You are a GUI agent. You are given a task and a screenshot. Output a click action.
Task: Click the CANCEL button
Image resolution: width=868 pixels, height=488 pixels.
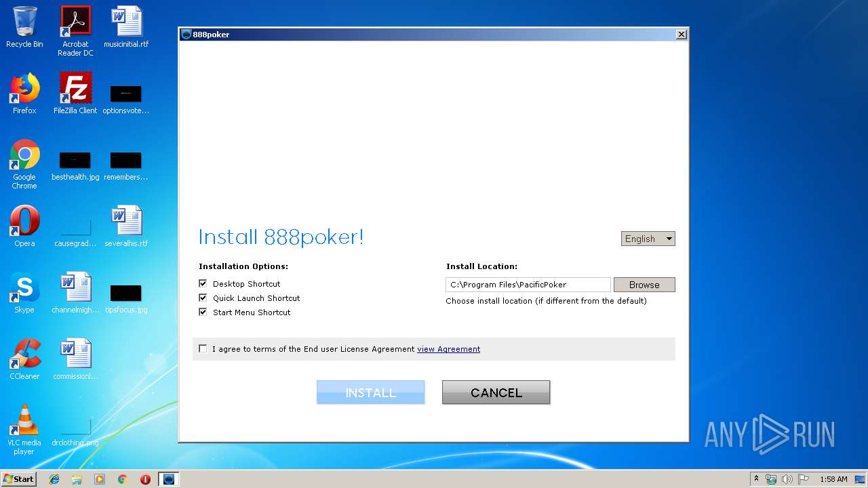tap(496, 392)
